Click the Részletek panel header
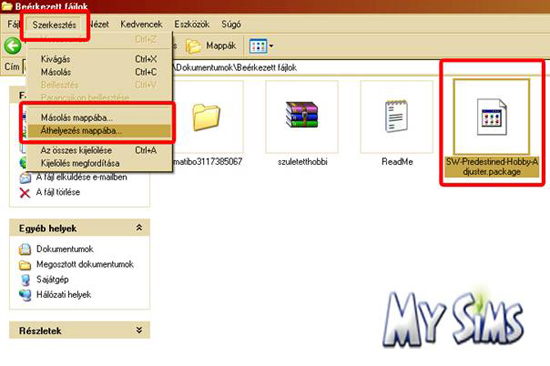 coord(80,331)
